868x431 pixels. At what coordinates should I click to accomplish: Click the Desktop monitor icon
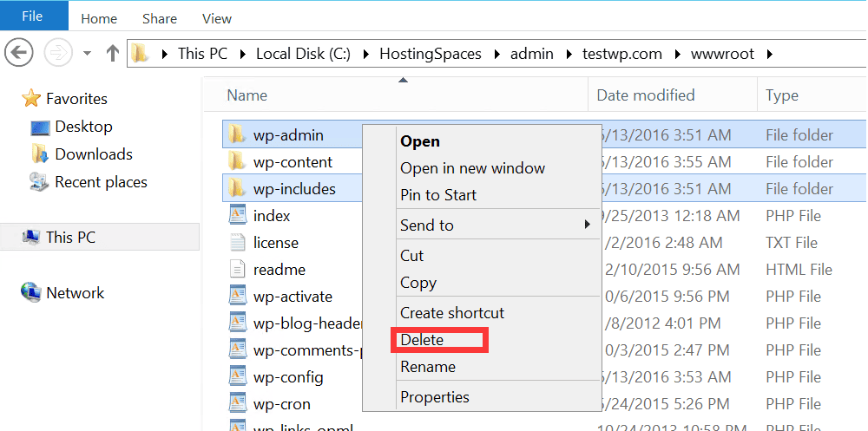tap(40, 127)
